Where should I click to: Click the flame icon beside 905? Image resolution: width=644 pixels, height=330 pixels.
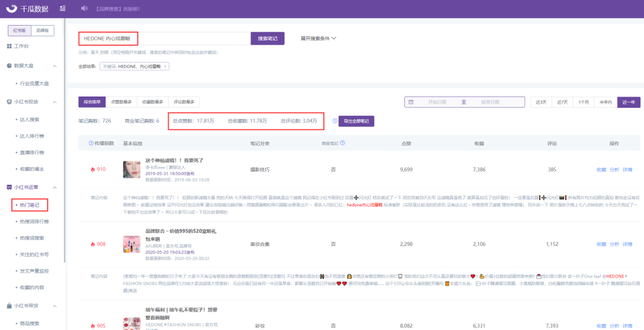(x=93, y=326)
